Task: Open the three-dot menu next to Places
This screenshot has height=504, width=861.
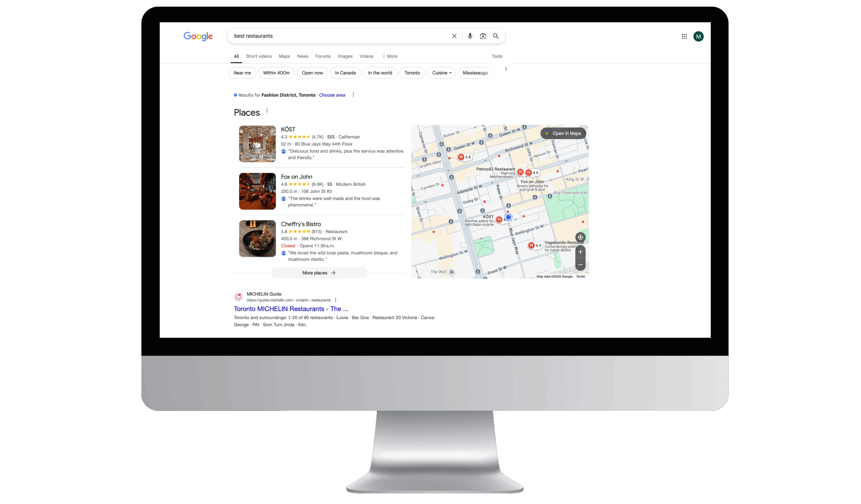Action: click(267, 111)
